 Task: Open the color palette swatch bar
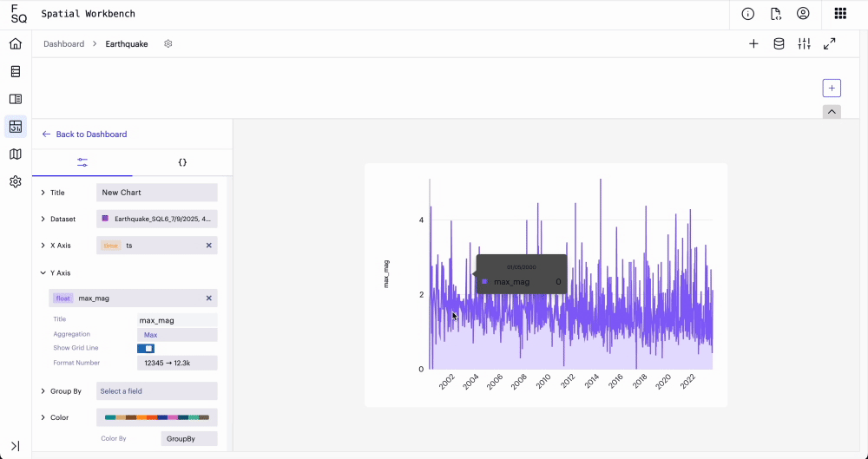156,417
